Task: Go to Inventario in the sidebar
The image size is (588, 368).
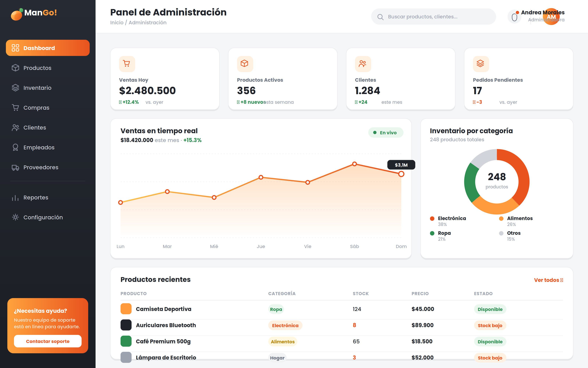Action: (x=48, y=88)
